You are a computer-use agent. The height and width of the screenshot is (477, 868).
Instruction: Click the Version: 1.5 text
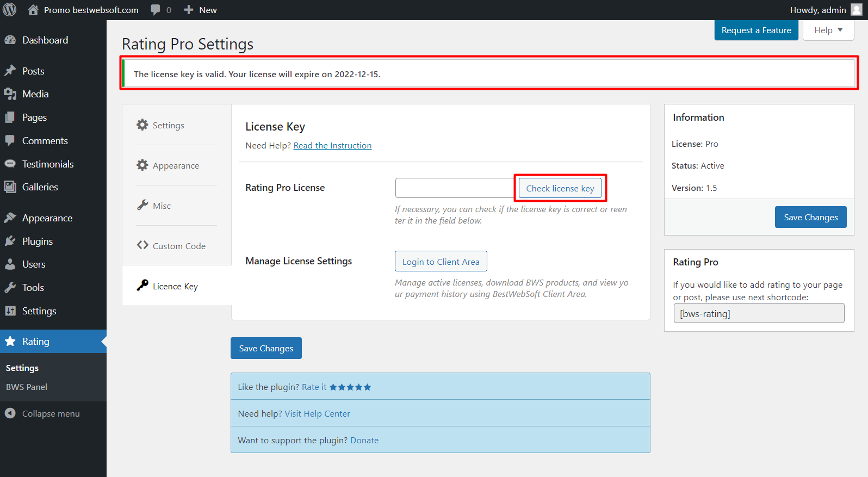click(694, 188)
